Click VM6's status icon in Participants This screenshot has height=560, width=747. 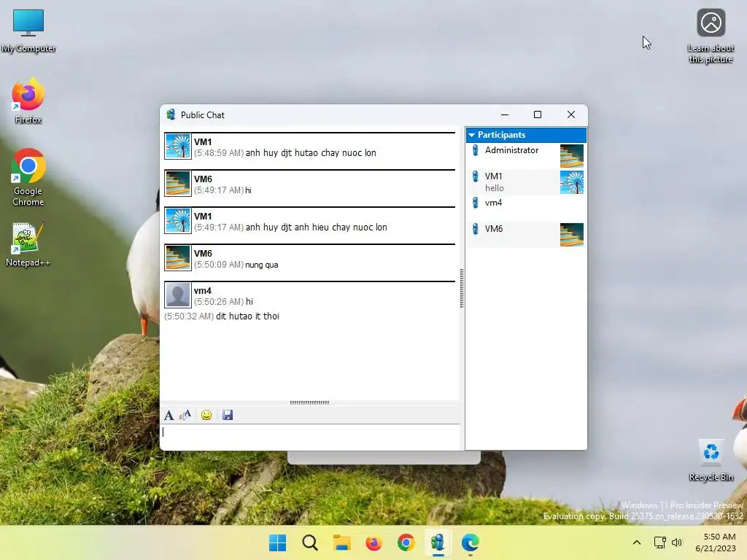click(x=475, y=229)
